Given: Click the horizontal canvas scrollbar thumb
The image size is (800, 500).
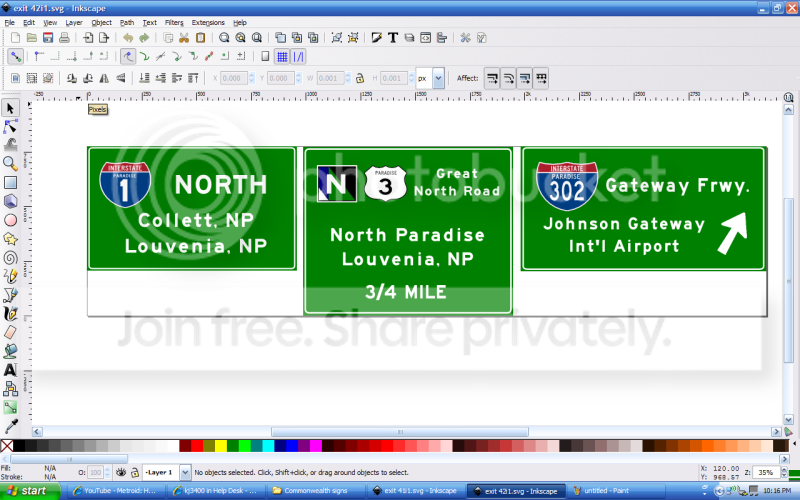Looking at the screenshot, I should tap(400, 432).
